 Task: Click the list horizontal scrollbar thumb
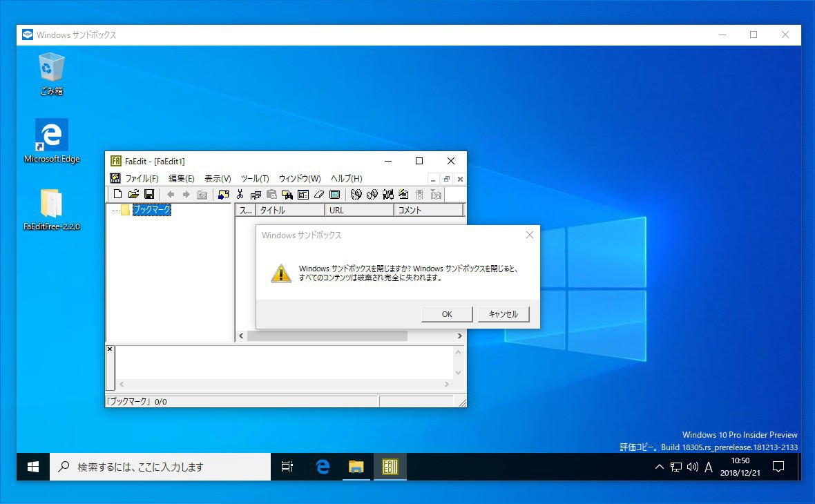327,336
